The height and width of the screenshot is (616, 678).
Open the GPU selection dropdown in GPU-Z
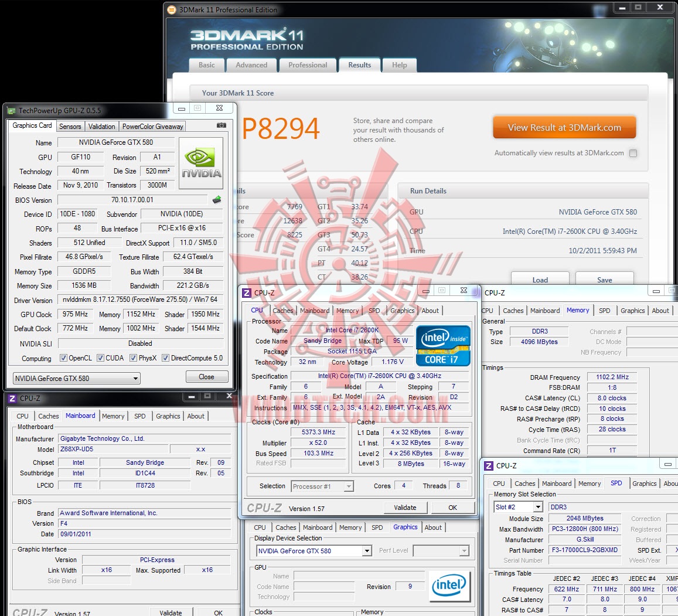click(x=77, y=379)
